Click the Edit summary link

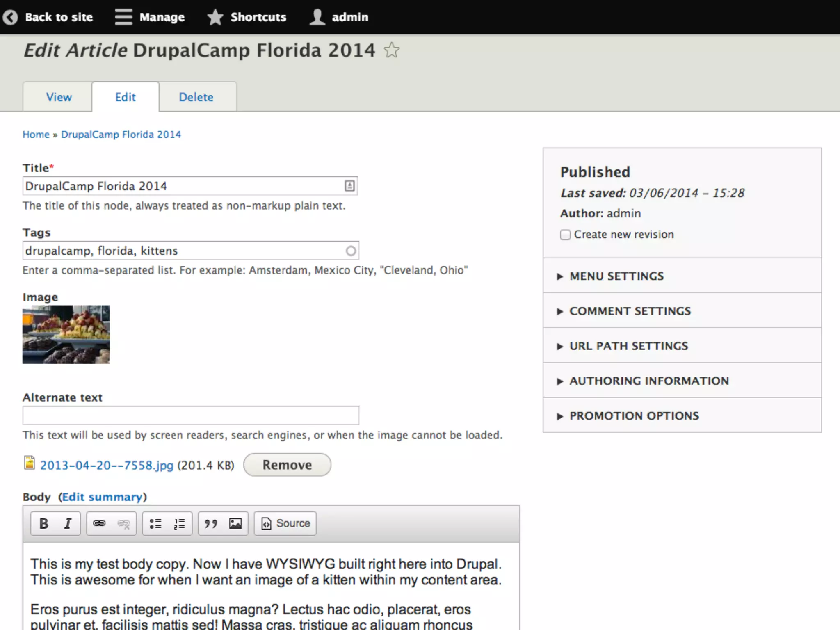tap(102, 497)
